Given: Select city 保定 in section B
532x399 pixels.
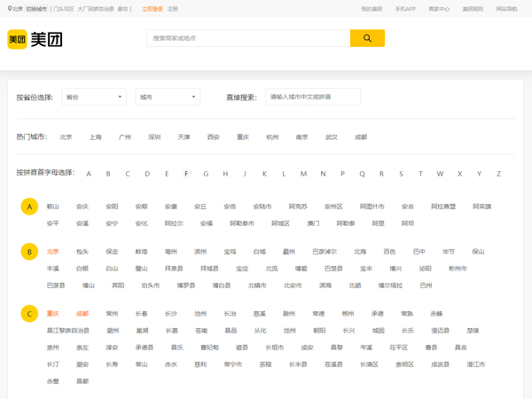Looking at the screenshot, I should 112,252.
